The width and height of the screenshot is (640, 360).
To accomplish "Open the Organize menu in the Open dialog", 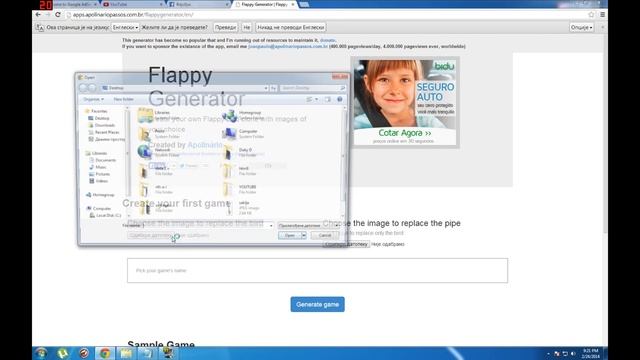I will (93, 99).
